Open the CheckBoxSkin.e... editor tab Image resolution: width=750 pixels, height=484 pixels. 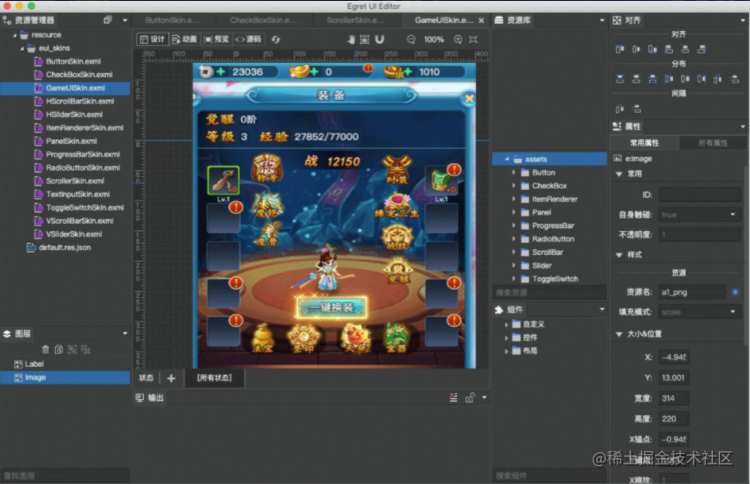pyautogui.click(x=264, y=20)
